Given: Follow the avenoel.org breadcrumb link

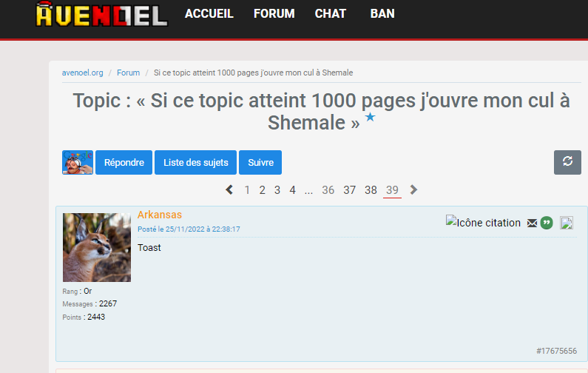Looking at the screenshot, I should pyautogui.click(x=83, y=73).
